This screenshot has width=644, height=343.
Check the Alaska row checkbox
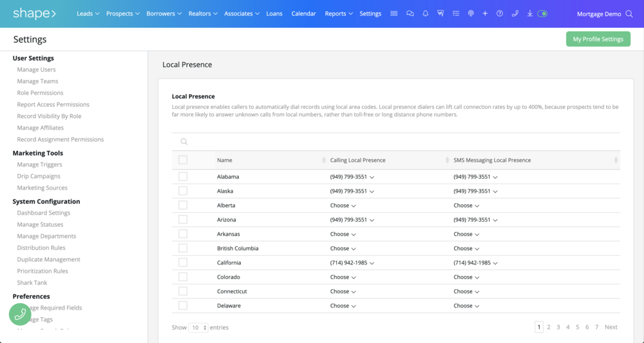[183, 191]
